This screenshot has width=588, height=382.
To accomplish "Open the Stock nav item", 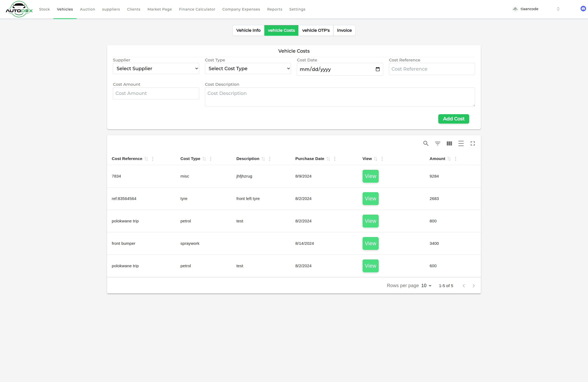I will (x=44, y=9).
